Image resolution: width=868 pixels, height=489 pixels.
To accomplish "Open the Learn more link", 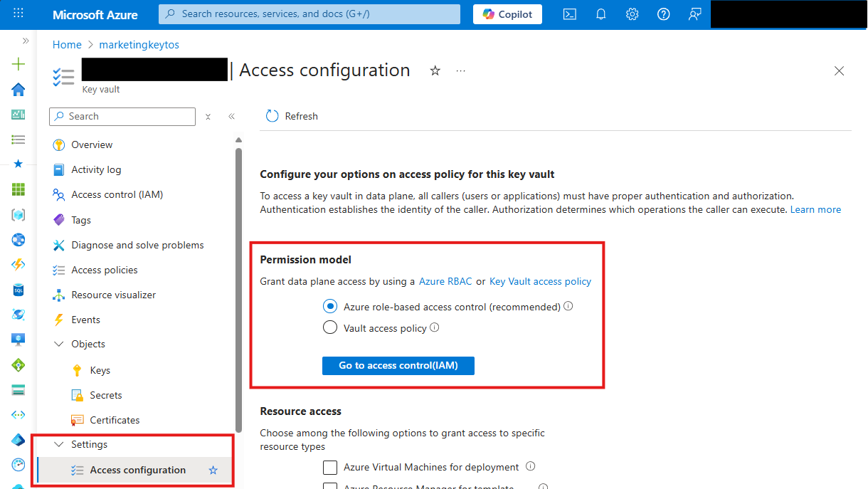I will pyautogui.click(x=815, y=210).
